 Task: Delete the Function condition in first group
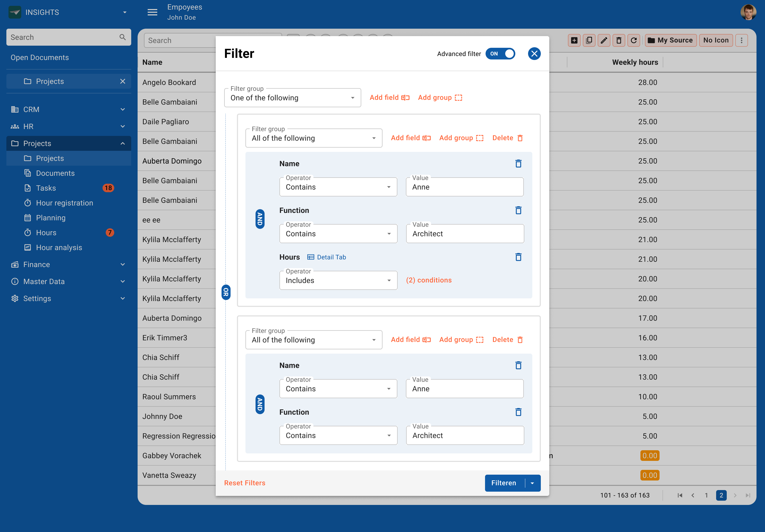point(518,211)
